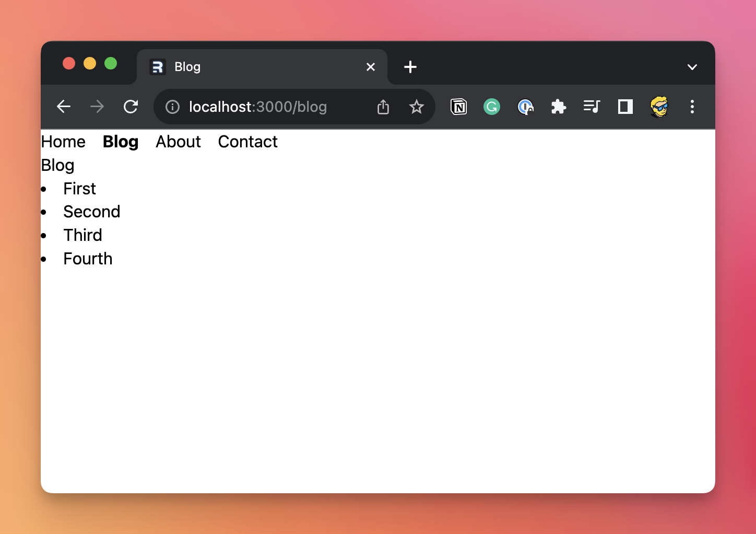
Task: Click the Notion extension icon
Action: (x=458, y=107)
